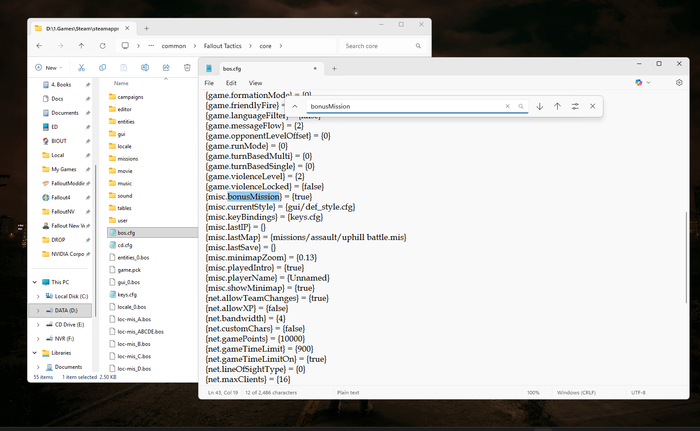
Task: Clear the bonusMission search text
Action: pos(507,106)
